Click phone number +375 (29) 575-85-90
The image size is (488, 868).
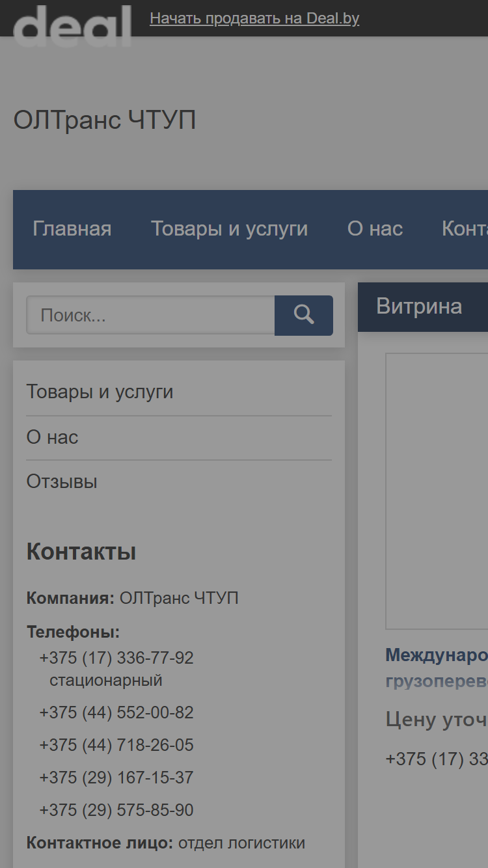(116, 810)
